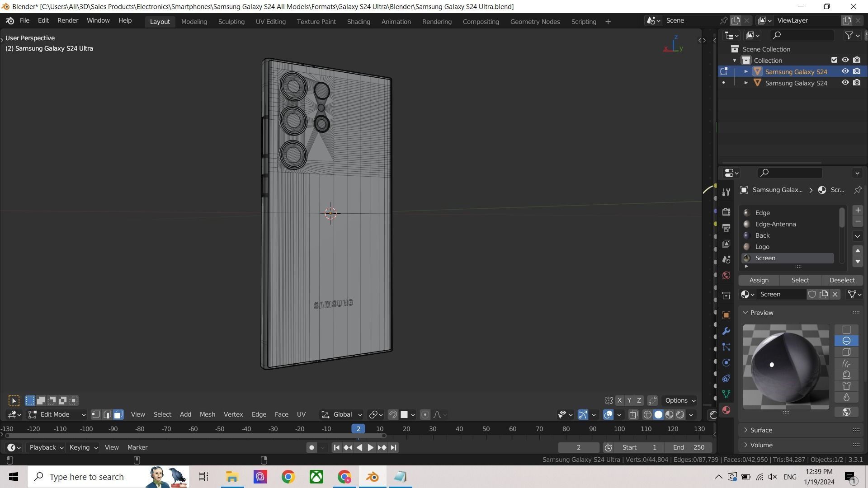Viewport: 868px width, 488px height.
Task: Remove the selected material slot
Action: (858, 221)
